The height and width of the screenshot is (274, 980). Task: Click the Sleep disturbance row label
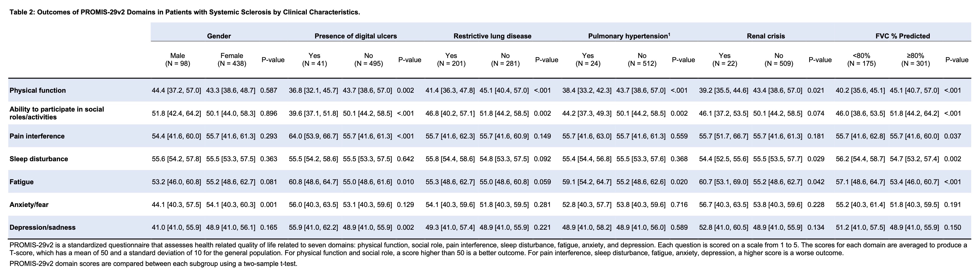(39, 159)
